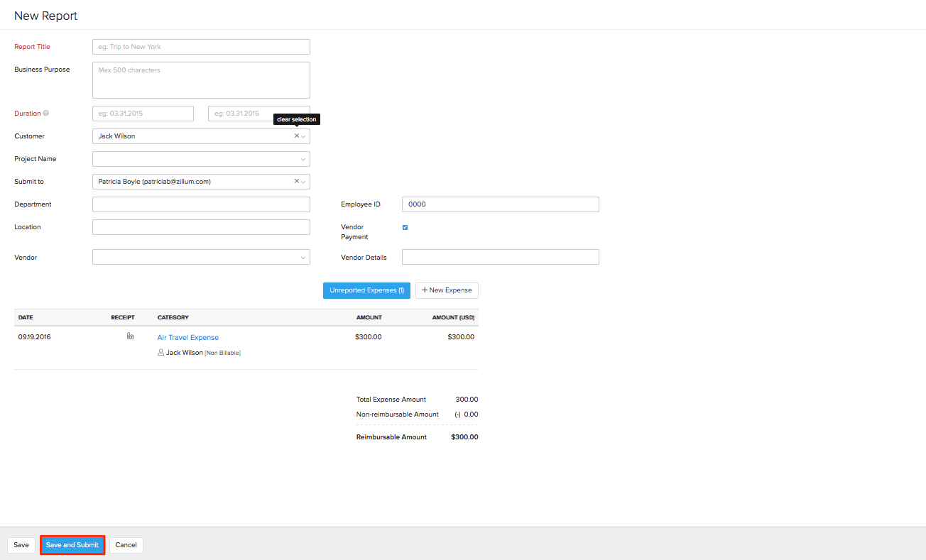Open the New Expense form

tap(447, 290)
